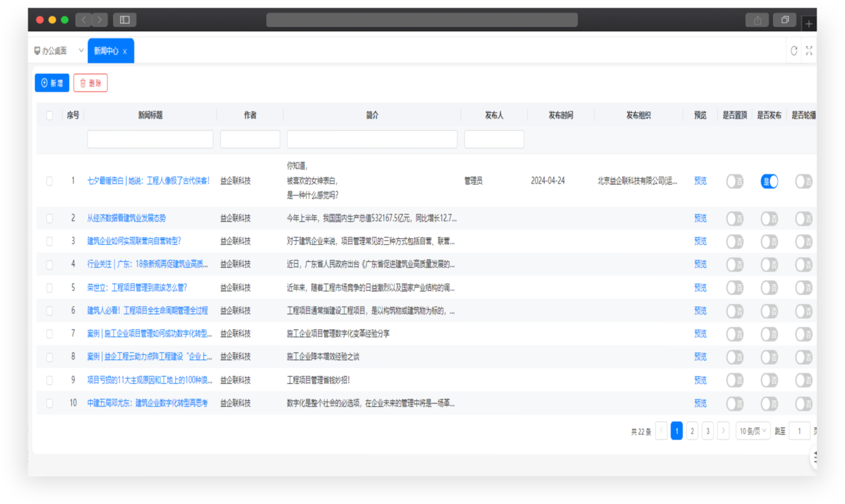Click 预览 link for row 5
The image size is (845, 504).
click(x=700, y=288)
